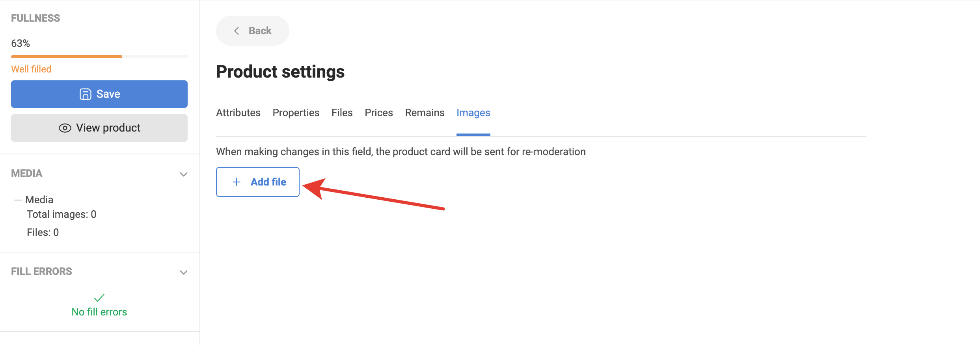Go to the Files tab
This screenshot has height=345, width=980.
pyautogui.click(x=342, y=113)
